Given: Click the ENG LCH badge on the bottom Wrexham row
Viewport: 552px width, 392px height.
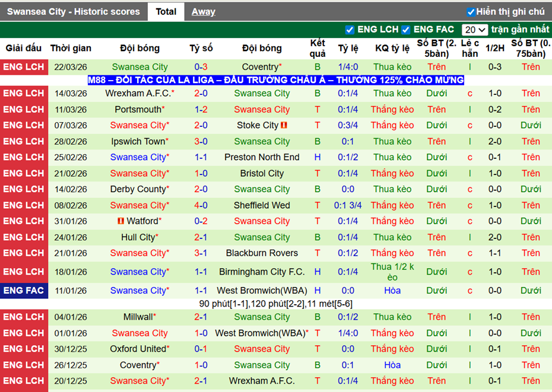Looking at the screenshot, I should click(x=24, y=381).
